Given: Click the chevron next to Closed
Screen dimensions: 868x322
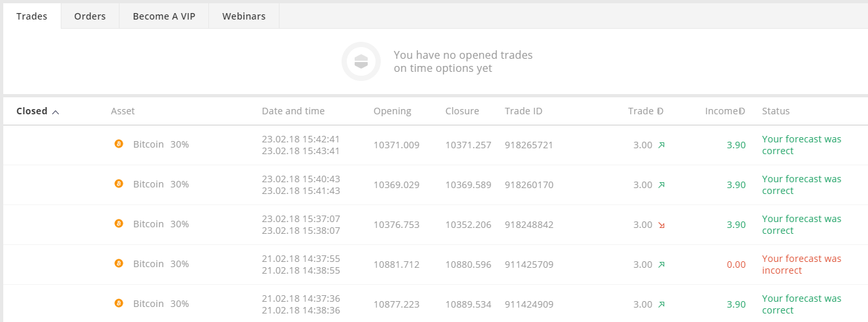Looking at the screenshot, I should click(x=56, y=112).
